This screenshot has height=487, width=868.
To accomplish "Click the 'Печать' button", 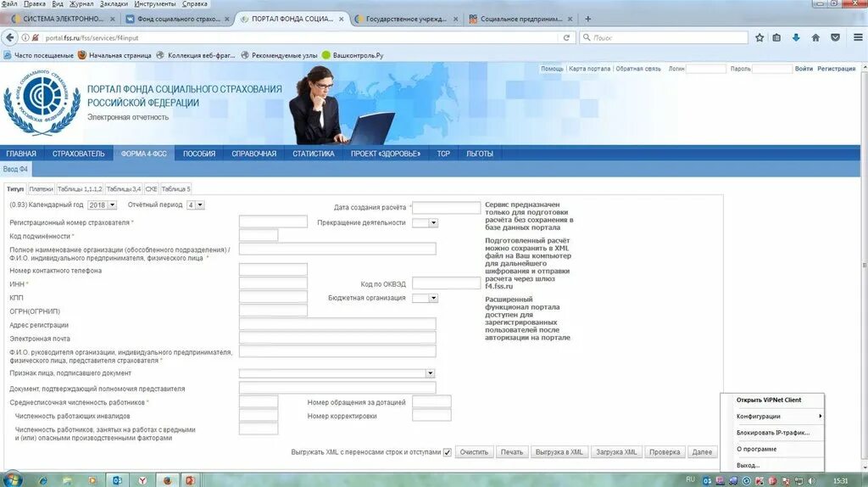I will (511, 452).
